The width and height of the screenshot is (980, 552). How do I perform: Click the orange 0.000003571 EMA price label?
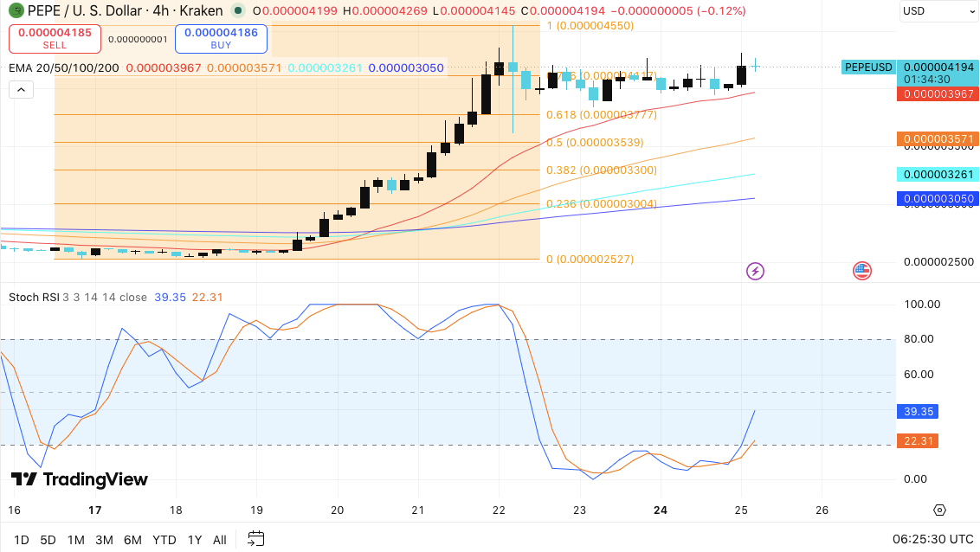[x=938, y=138]
